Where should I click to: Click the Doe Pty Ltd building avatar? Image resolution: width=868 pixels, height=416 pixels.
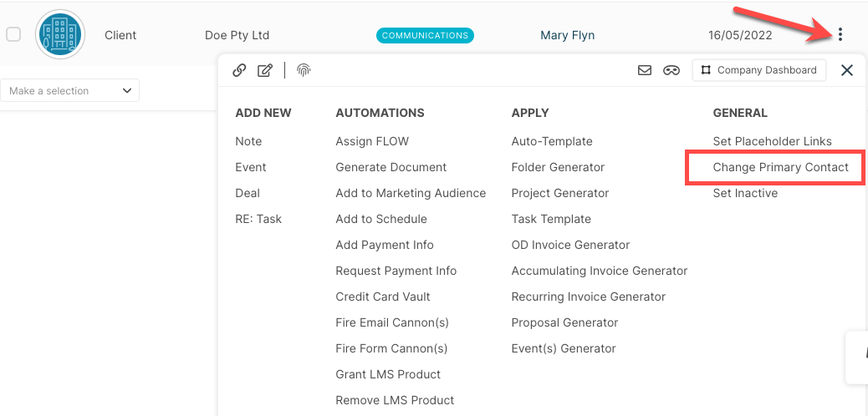pos(59,34)
